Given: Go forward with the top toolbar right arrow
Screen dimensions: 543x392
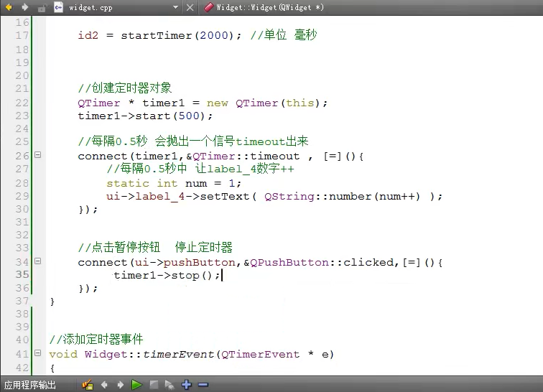Looking at the screenshot, I should (24, 7).
